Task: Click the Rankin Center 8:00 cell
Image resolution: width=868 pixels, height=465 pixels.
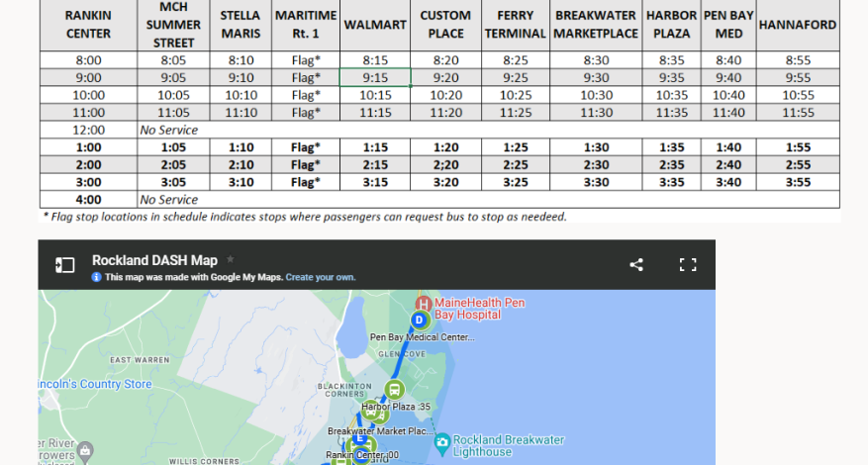Action: pos(88,59)
